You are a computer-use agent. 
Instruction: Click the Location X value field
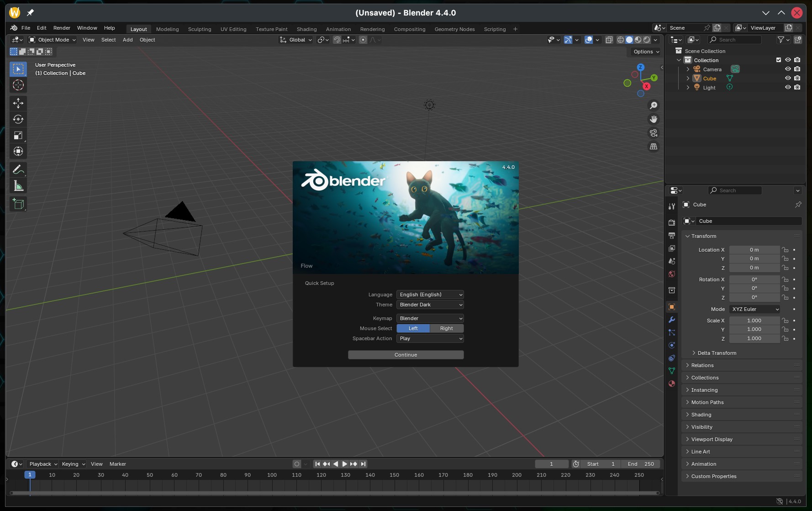(754, 250)
